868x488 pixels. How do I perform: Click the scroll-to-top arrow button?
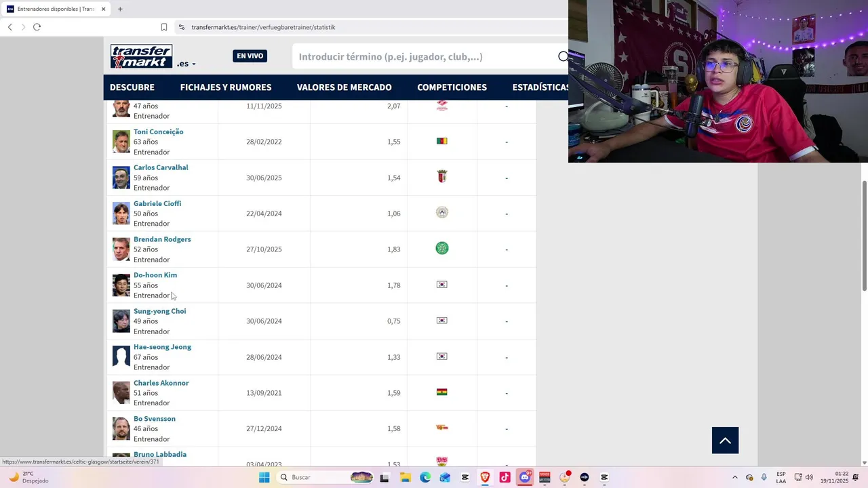pyautogui.click(x=725, y=441)
